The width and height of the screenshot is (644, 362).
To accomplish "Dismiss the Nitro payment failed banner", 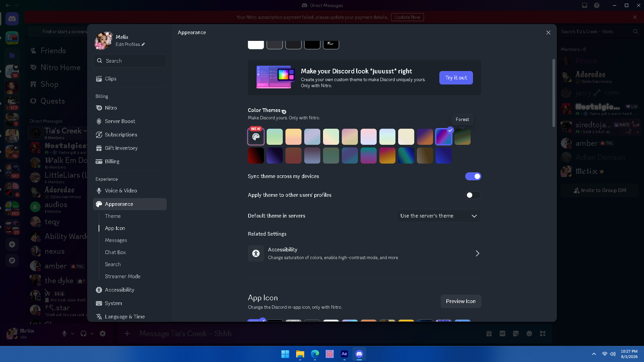I will coord(635,17).
